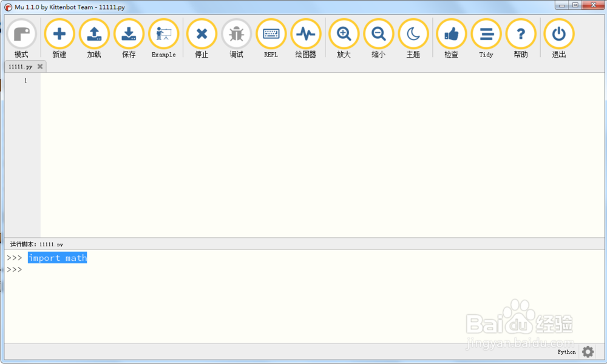The width and height of the screenshot is (607, 364).
Task: Tidy the code formatting
Action: coord(486,39)
